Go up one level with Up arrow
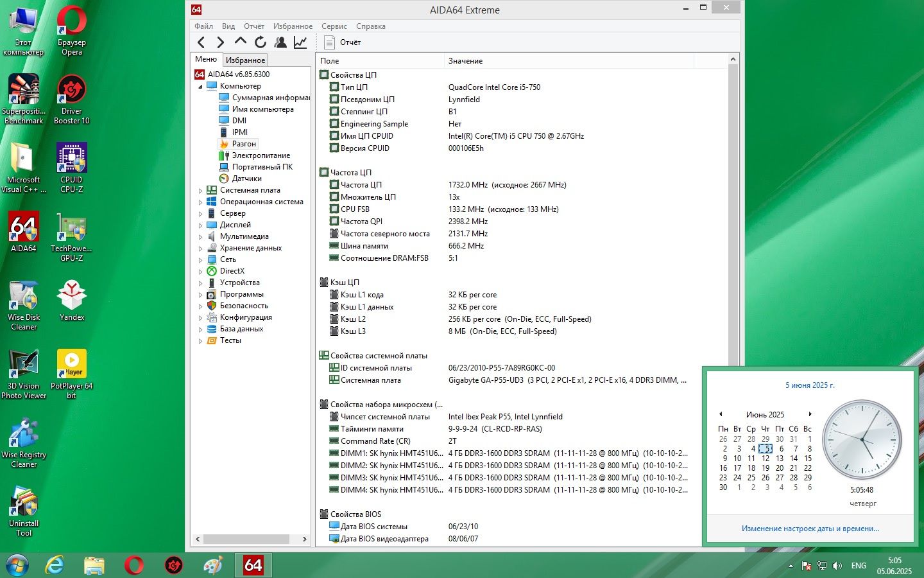 coord(241,42)
